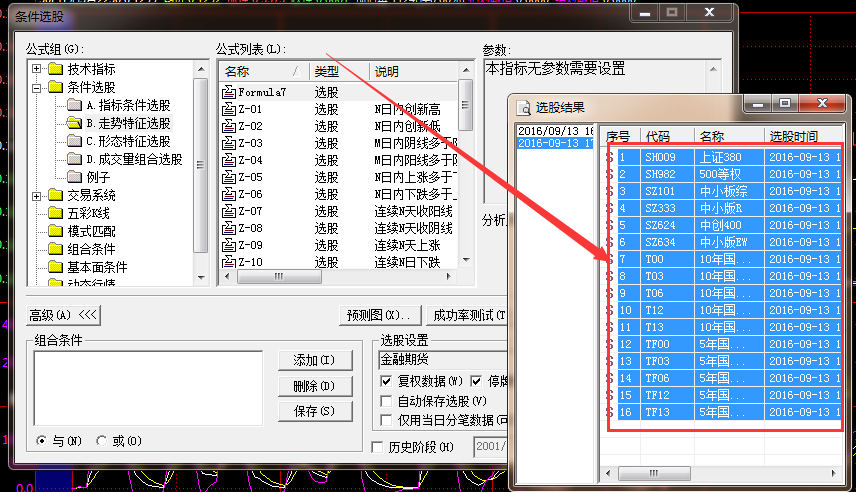Select the A.指标条件选股 folder
Screen dimensions: 856x492
coord(74,105)
